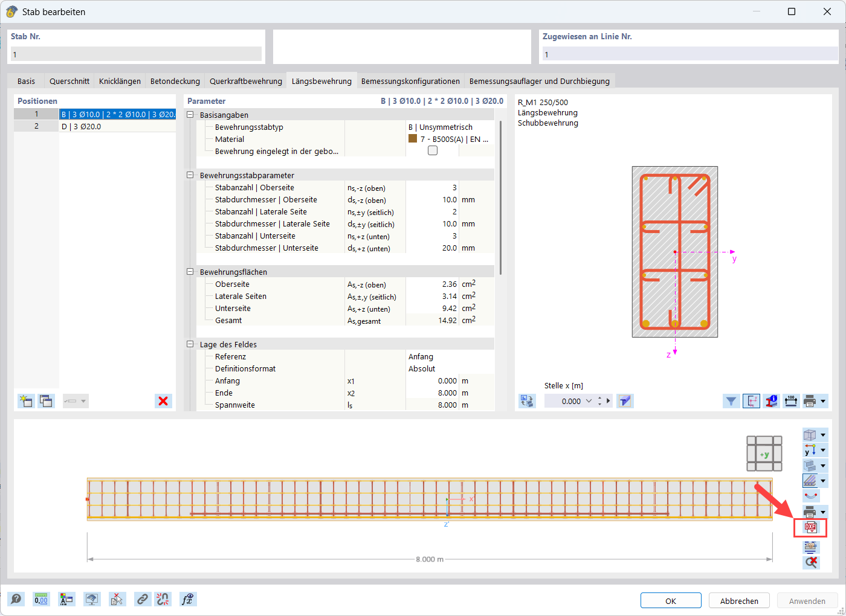Click the Parameter panel vertical scrollbar
This screenshot has width=846, height=616.
[x=500, y=198]
